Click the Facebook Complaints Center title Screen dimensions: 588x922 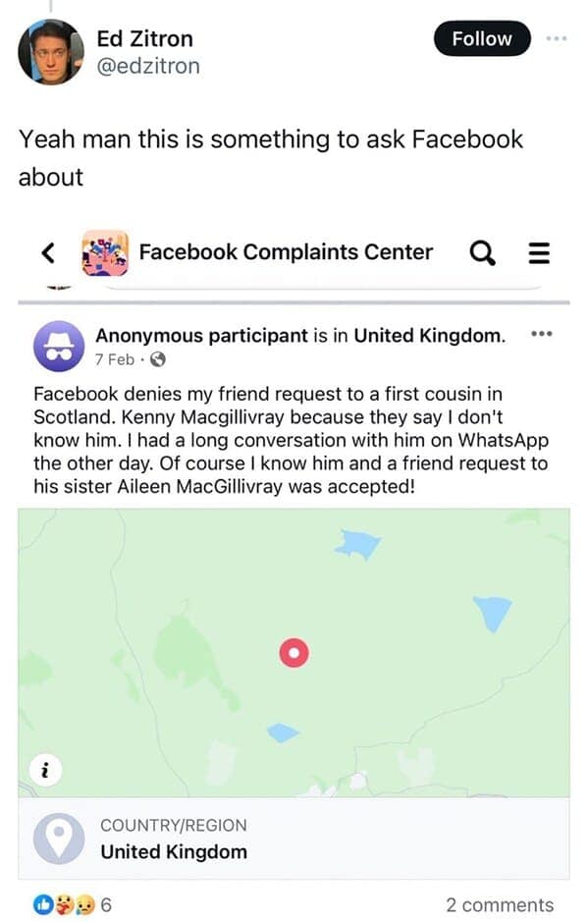click(287, 252)
